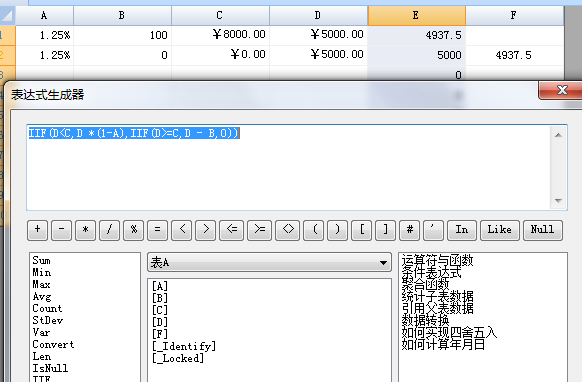The height and width of the screenshot is (382, 582).
Task: Click the expression box scroll-down arrow
Action: coord(558,200)
